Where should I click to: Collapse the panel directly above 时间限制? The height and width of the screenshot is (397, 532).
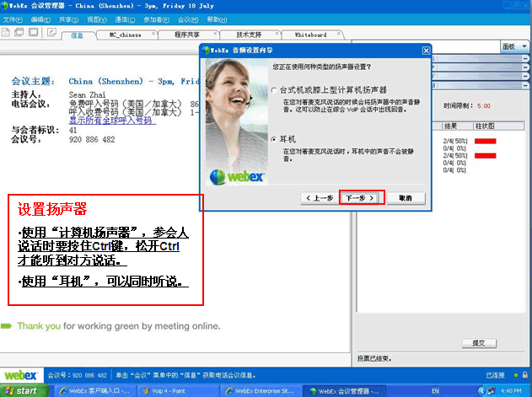pyautogui.click(x=525, y=85)
